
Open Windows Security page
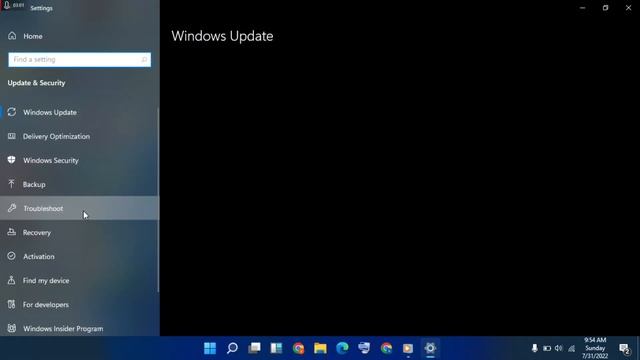pyautogui.click(x=80, y=160)
